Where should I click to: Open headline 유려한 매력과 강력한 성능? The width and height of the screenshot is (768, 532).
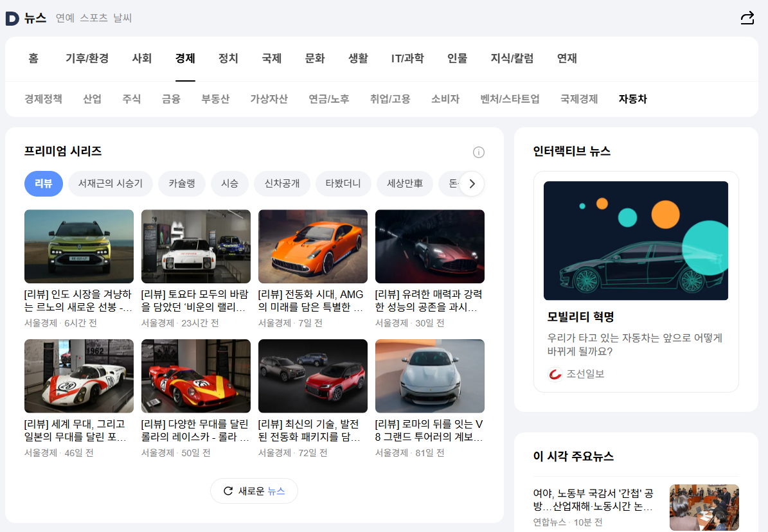[429, 301]
